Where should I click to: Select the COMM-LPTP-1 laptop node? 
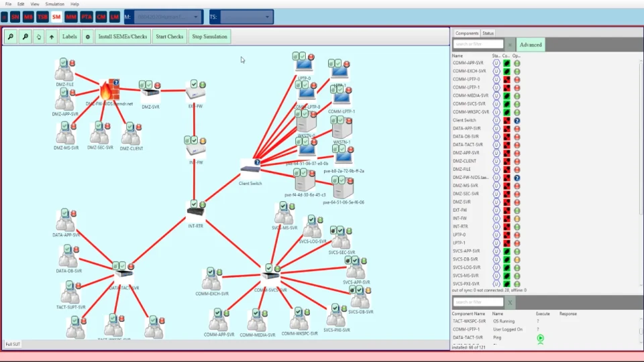[341, 97]
